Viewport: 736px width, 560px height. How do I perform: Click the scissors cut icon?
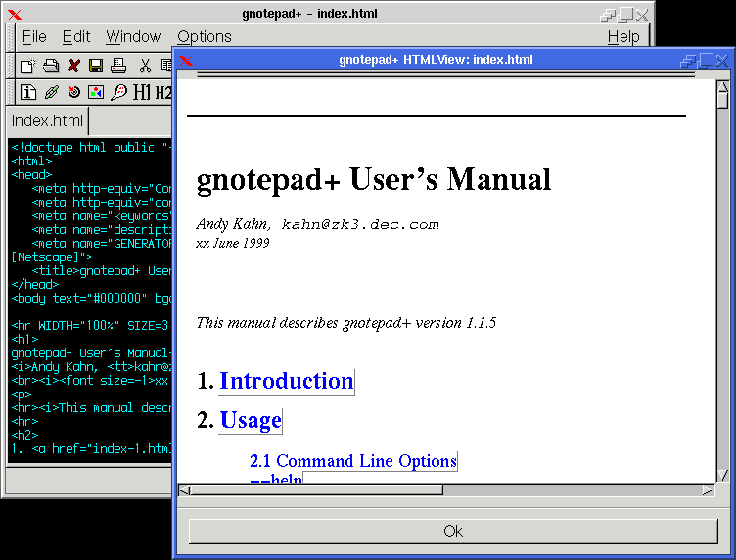click(x=145, y=66)
